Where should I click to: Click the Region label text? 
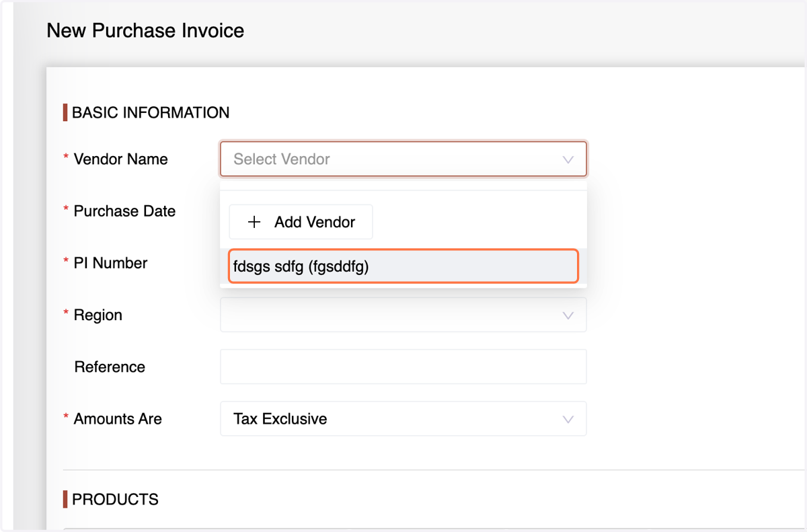tap(98, 315)
